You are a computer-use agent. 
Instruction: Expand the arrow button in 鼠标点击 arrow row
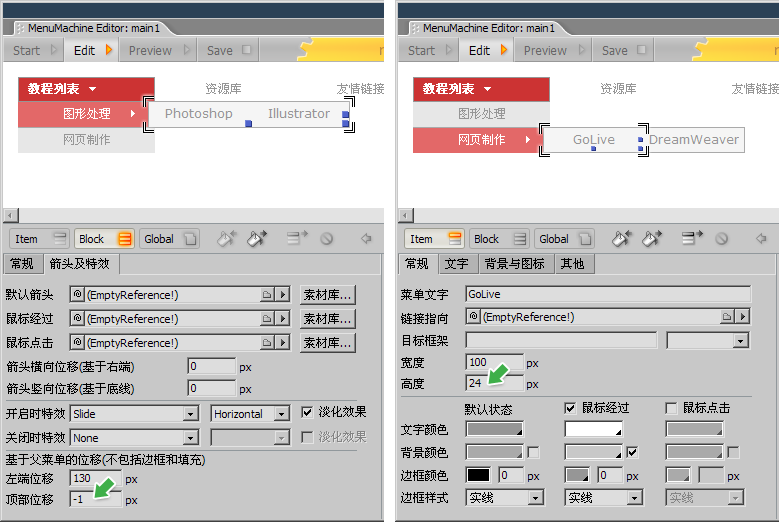tap(283, 342)
